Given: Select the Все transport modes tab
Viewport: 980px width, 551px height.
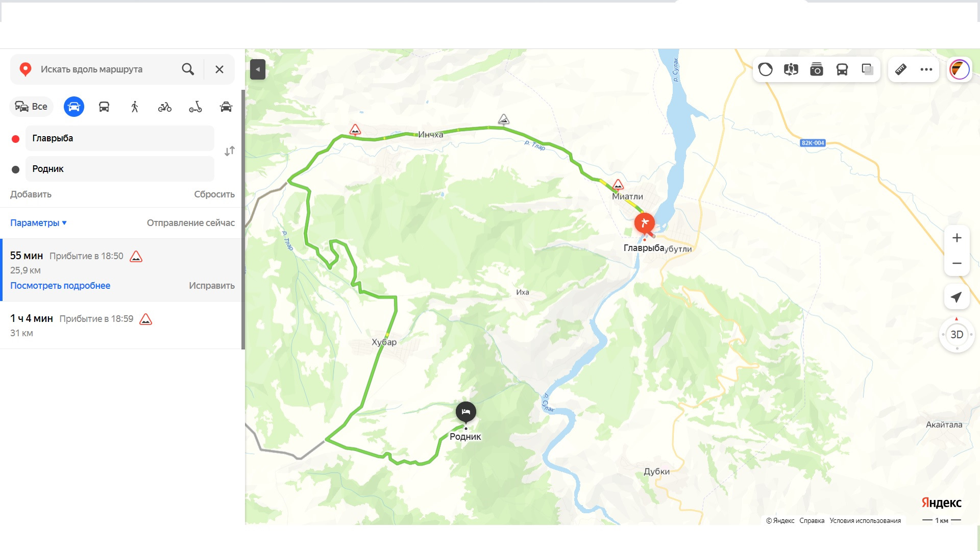Looking at the screenshot, I should pyautogui.click(x=31, y=107).
